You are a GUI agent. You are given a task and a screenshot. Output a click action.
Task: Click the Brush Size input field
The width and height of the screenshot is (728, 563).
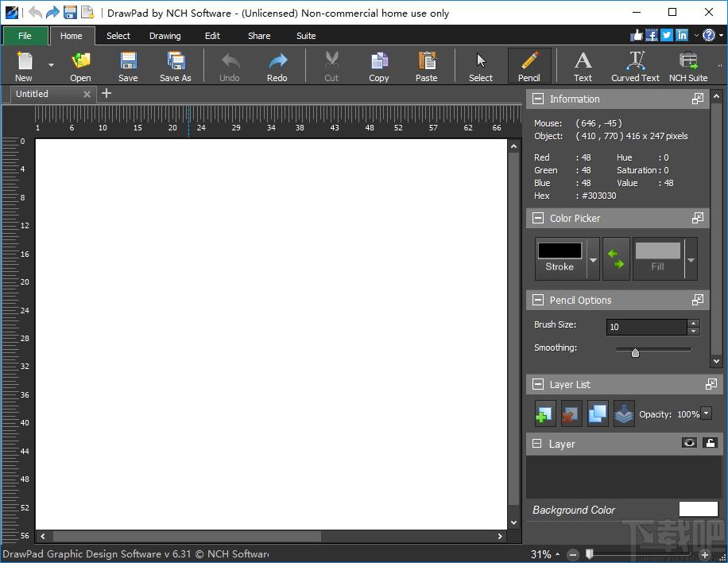coord(647,327)
